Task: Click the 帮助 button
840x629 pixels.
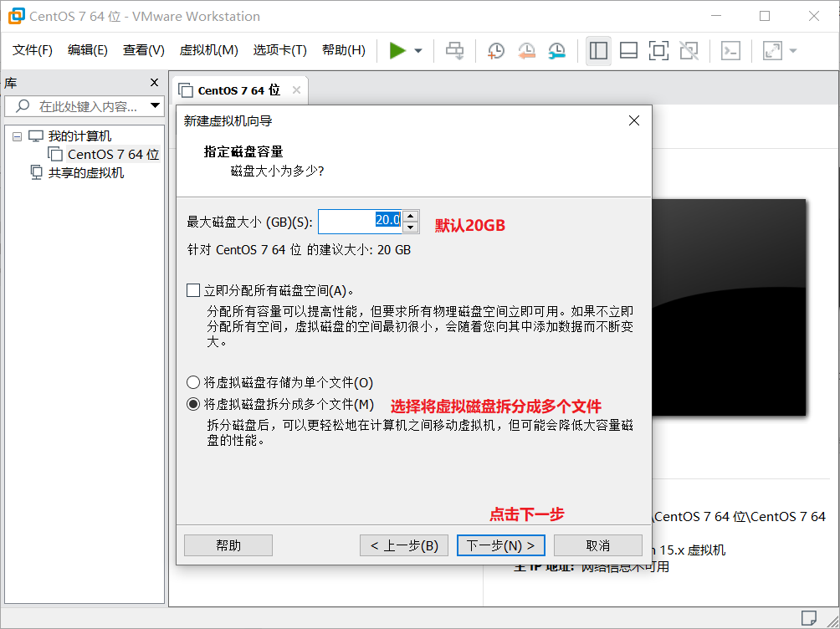Action: coord(228,545)
